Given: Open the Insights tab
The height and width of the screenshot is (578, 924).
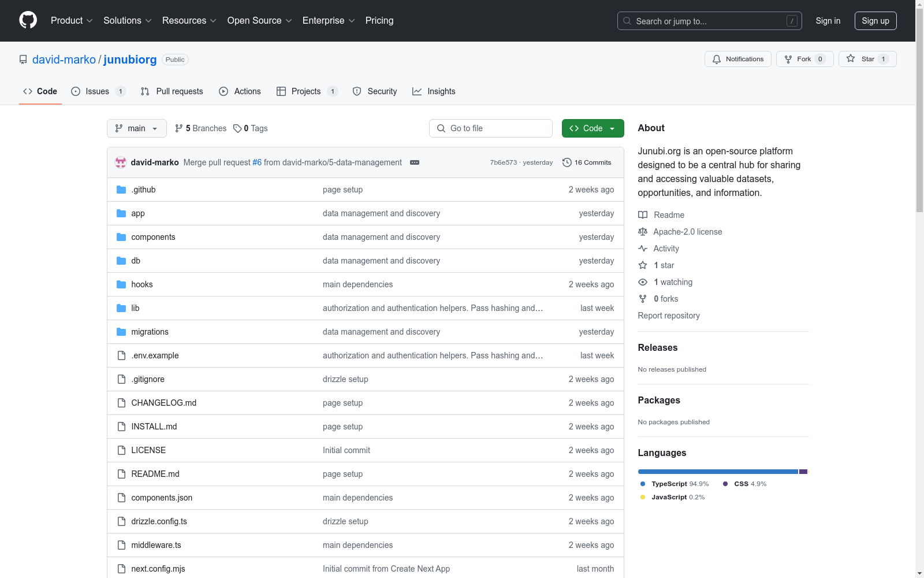Looking at the screenshot, I should click(x=434, y=91).
